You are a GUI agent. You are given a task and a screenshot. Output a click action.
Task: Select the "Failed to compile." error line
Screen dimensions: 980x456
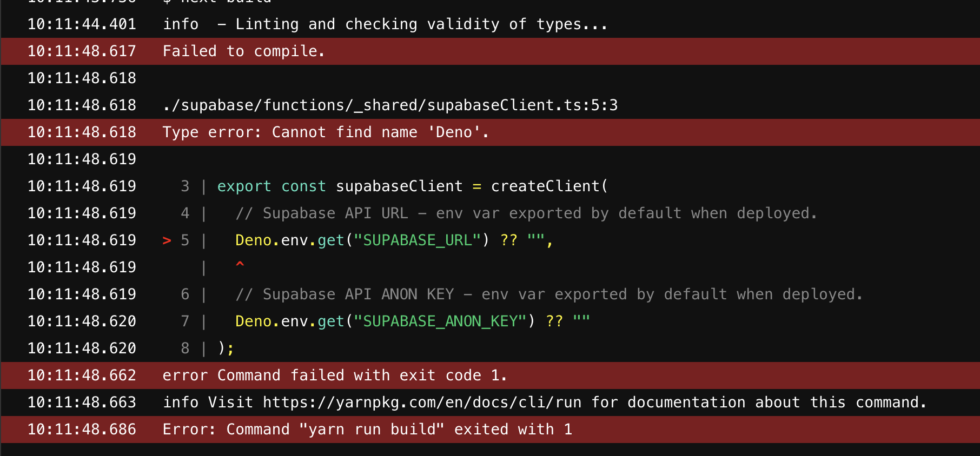pyautogui.click(x=243, y=51)
